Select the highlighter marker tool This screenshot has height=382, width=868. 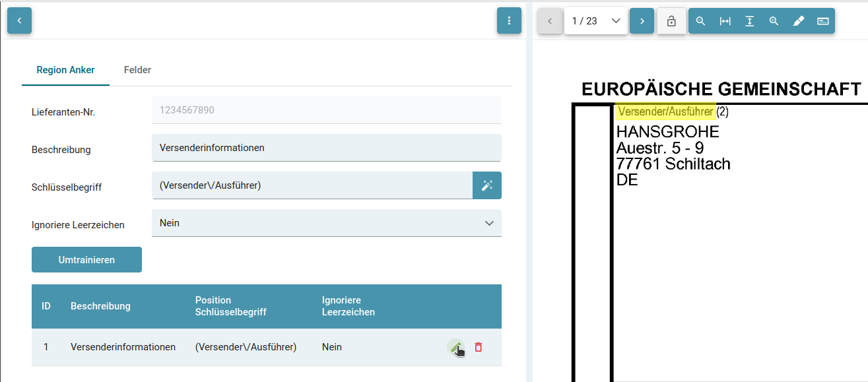point(799,21)
